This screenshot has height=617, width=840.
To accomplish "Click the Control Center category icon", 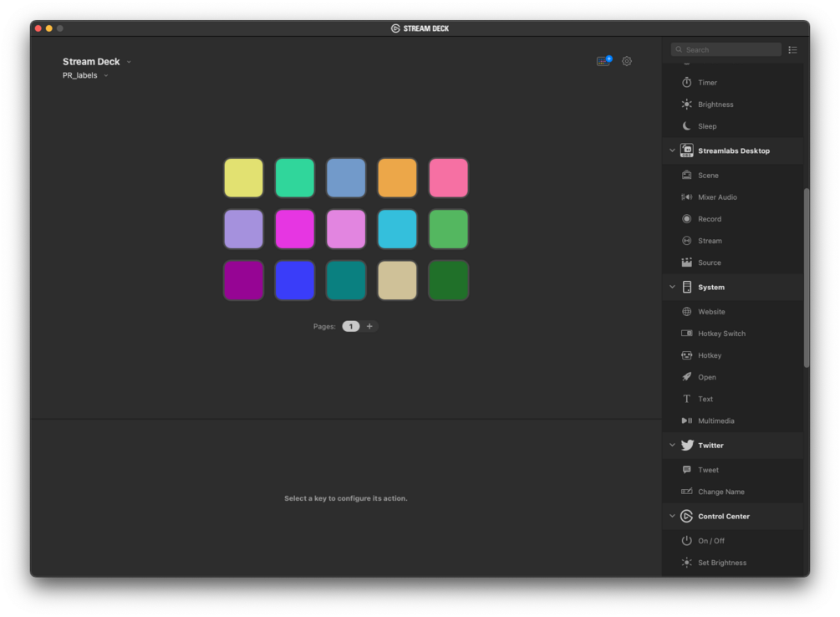I will (686, 516).
